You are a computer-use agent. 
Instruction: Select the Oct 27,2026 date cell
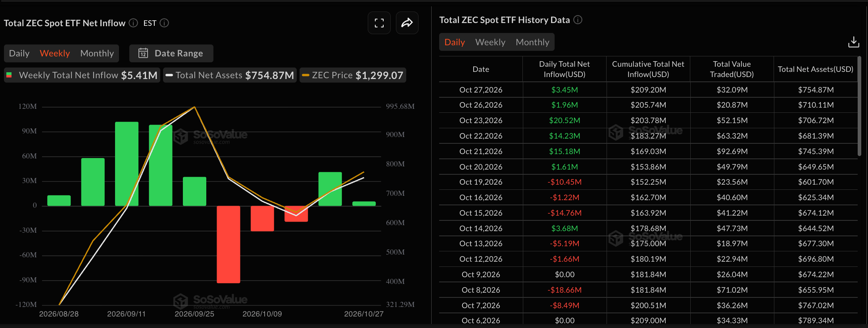tap(481, 90)
